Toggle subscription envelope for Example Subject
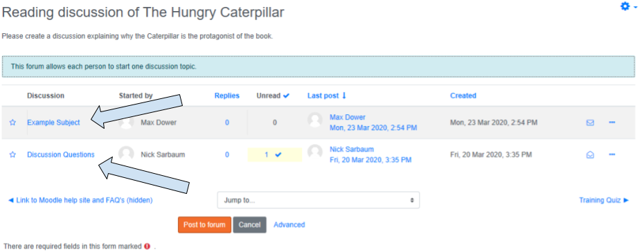 point(590,123)
